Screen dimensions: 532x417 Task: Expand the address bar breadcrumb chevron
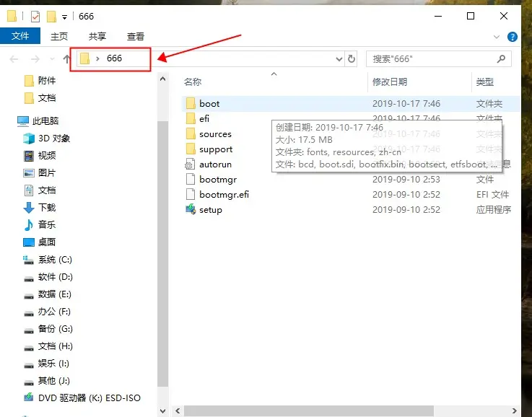pyautogui.click(x=97, y=58)
